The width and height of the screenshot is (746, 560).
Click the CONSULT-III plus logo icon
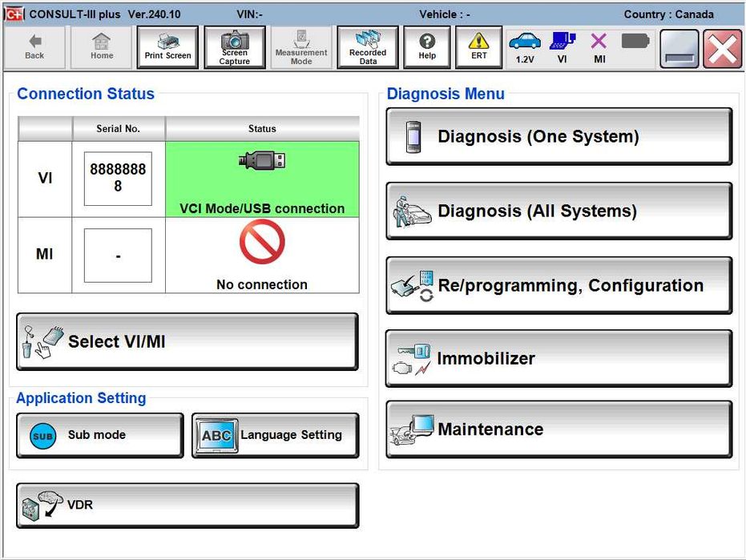click(14, 14)
